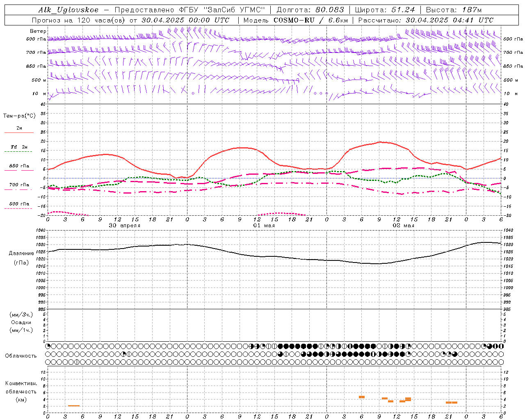The height and width of the screenshot is (420, 525).
Task: Click the orange convective cloud bar on 30 апреля
Action: click(74, 406)
